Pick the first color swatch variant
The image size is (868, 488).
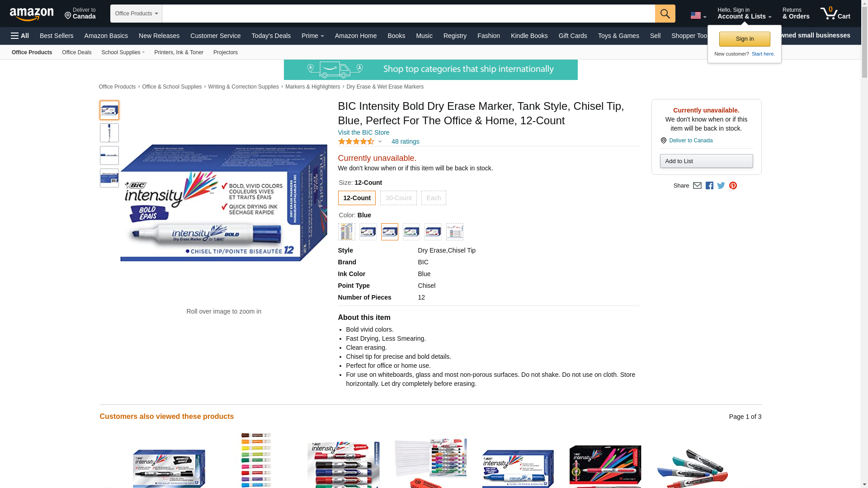pyautogui.click(x=346, y=232)
